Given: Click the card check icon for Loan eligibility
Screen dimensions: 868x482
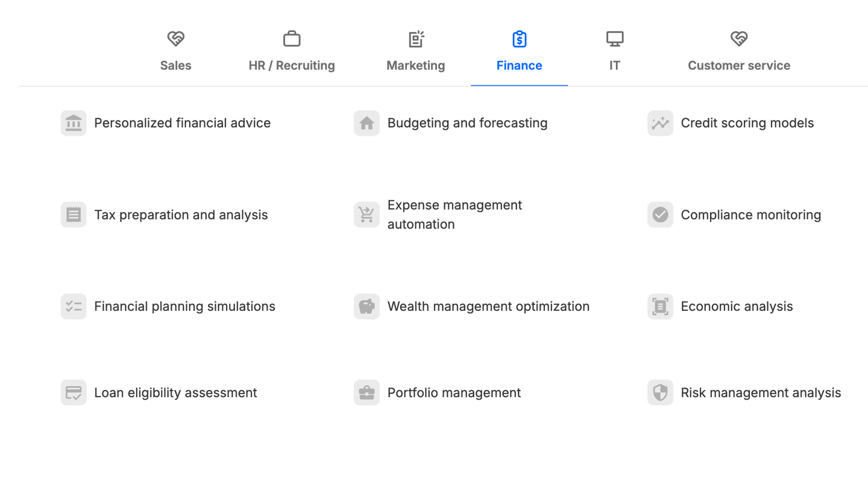Looking at the screenshot, I should click(74, 392).
